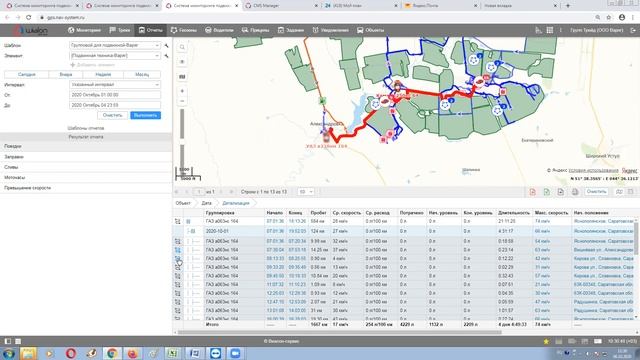Click the До end date field
The height and width of the screenshot is (360, 640).
click(115, 105)
